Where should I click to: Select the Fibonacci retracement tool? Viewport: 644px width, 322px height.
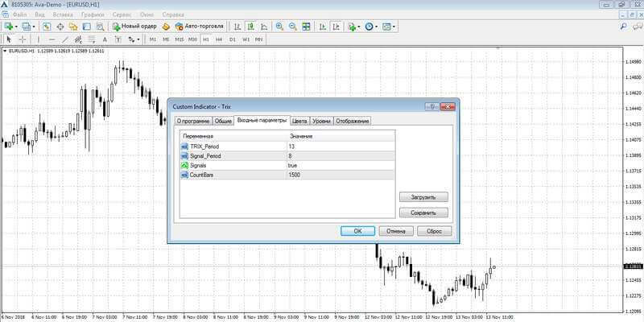[92, 39]
